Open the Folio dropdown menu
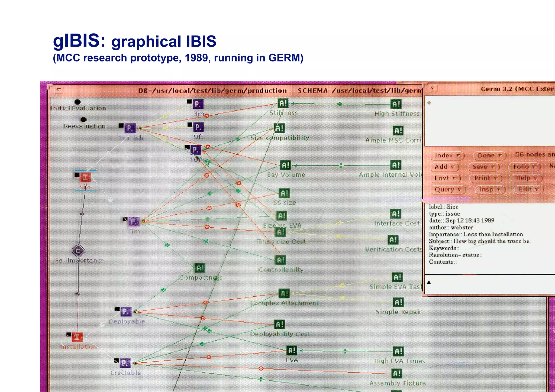555x392 pixels. click(525, 167)
